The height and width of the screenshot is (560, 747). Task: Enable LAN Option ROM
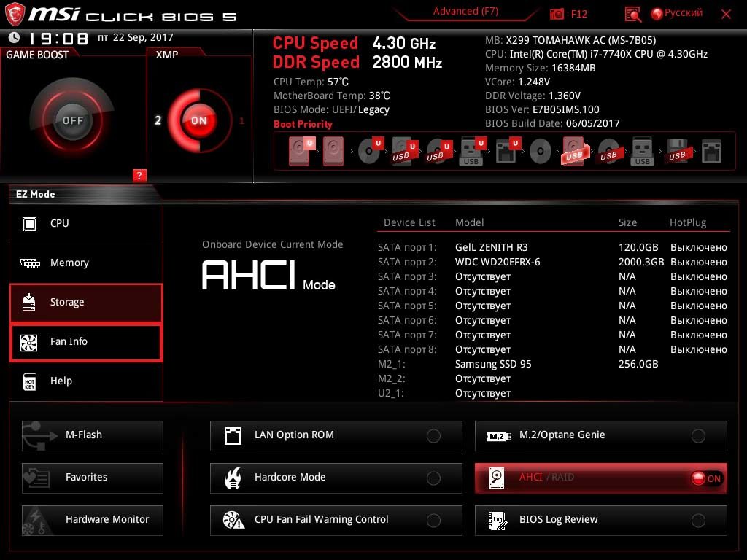pos(336,435)
